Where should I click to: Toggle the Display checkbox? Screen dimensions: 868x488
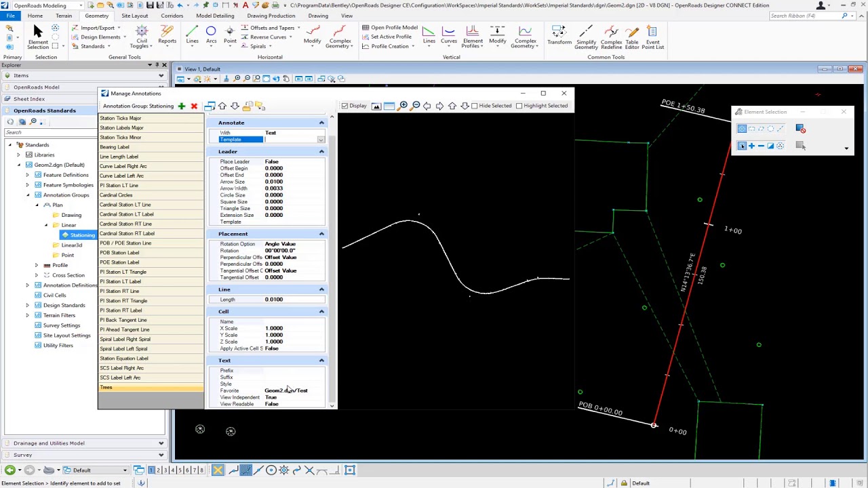(345, 106)
